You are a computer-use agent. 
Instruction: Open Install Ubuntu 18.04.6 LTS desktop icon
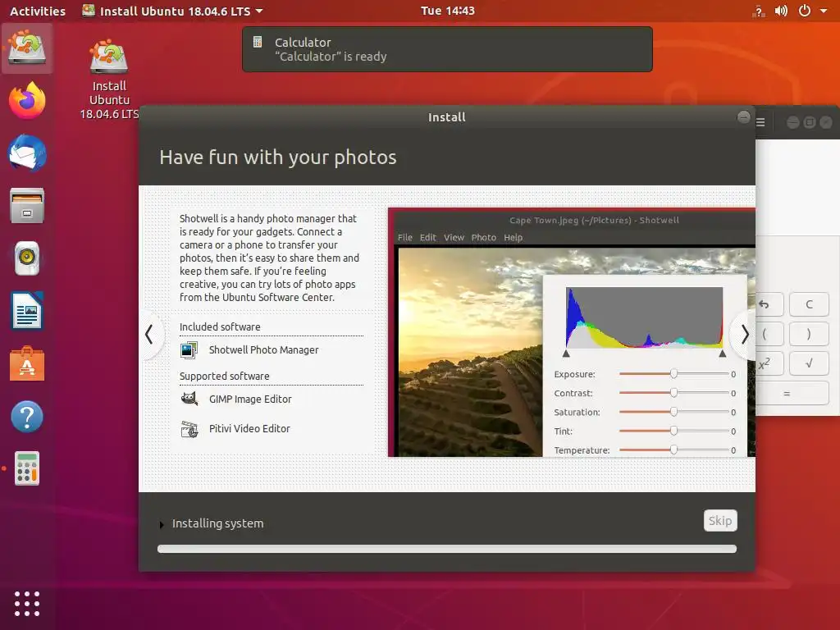click(x=109, y=80)
